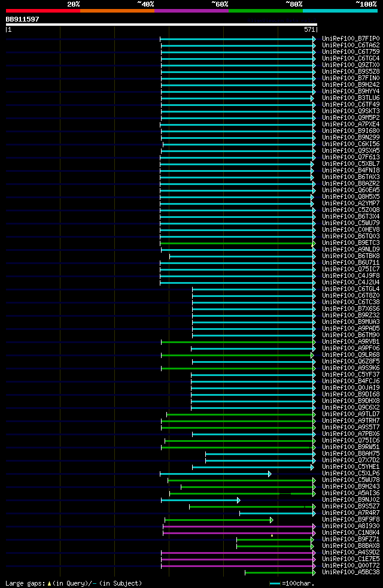Open the UniRef100_Q9LR68 entry
383x588 pixels.
coord(351,354)
